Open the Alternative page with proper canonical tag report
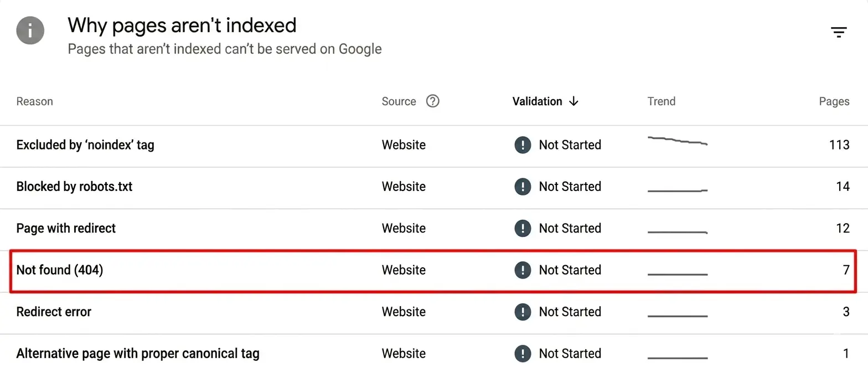The height and width of the screenshot is (372, 868). point(138,353)
